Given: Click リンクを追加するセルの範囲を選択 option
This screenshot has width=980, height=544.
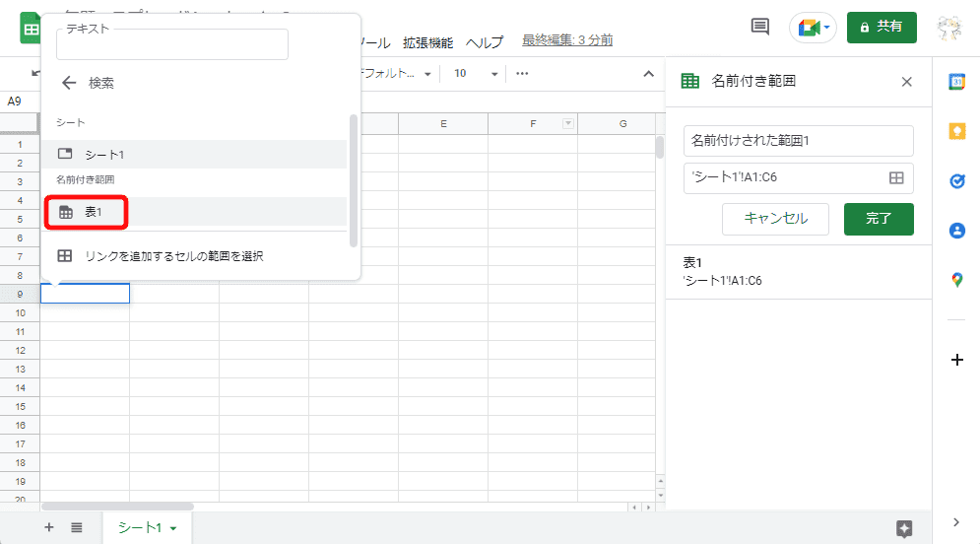Looking at the screenshot, I should coord(194,256).
